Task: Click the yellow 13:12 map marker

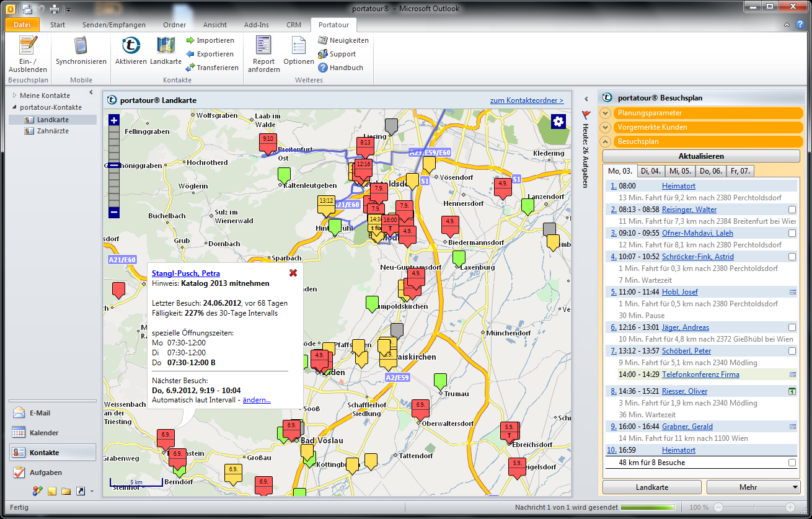Action: click(x=326, y=204)
